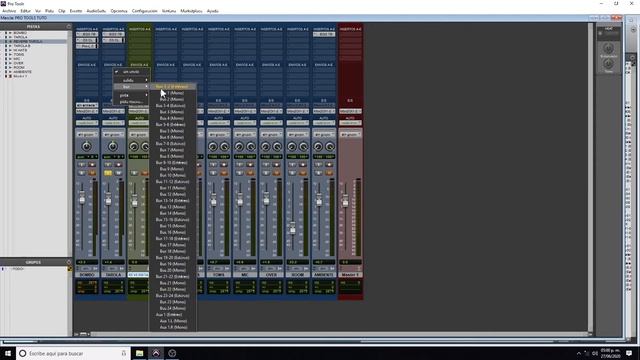This screenshot has height=360, width=640.
Task: Toggle visibility dot of TAROLA in track list
Action: click(x=6, y=37)
